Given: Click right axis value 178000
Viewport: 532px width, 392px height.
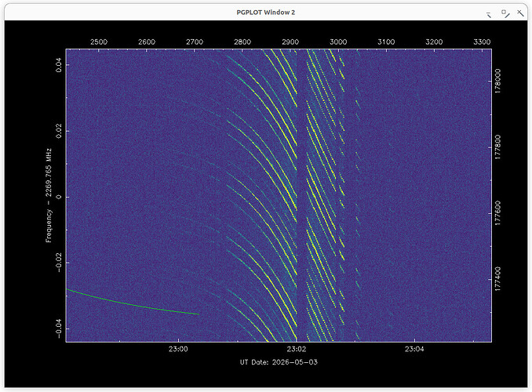Looking at the screenshot, I should coord(497,81).
